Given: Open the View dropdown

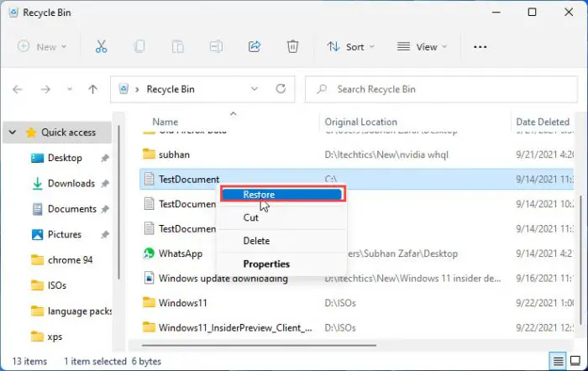Looking at the screenshot, I should tap(423, 47).
